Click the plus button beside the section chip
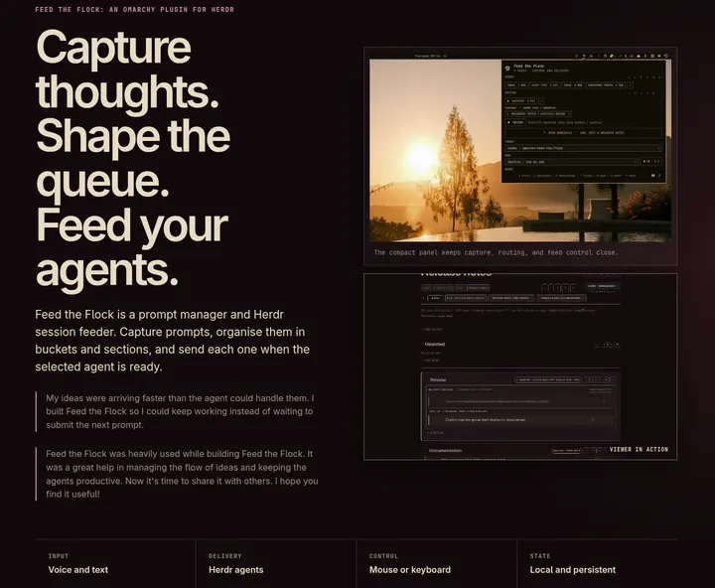 click(x=542, y=100)
